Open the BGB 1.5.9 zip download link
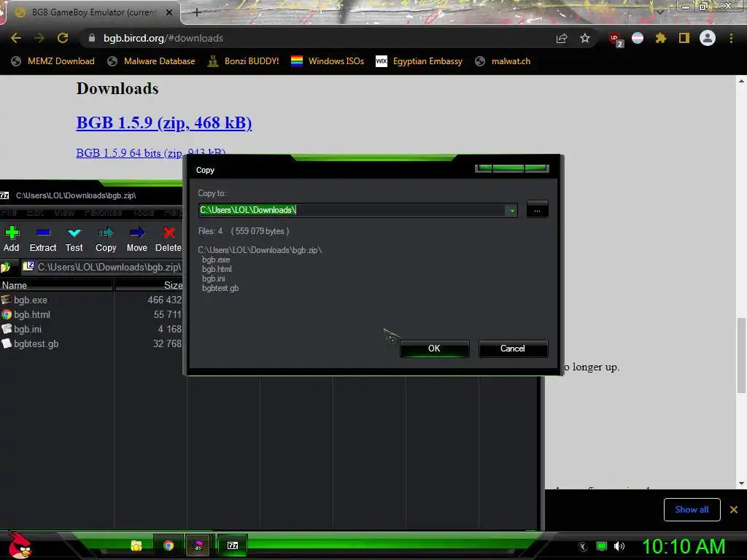 point(164,122)
